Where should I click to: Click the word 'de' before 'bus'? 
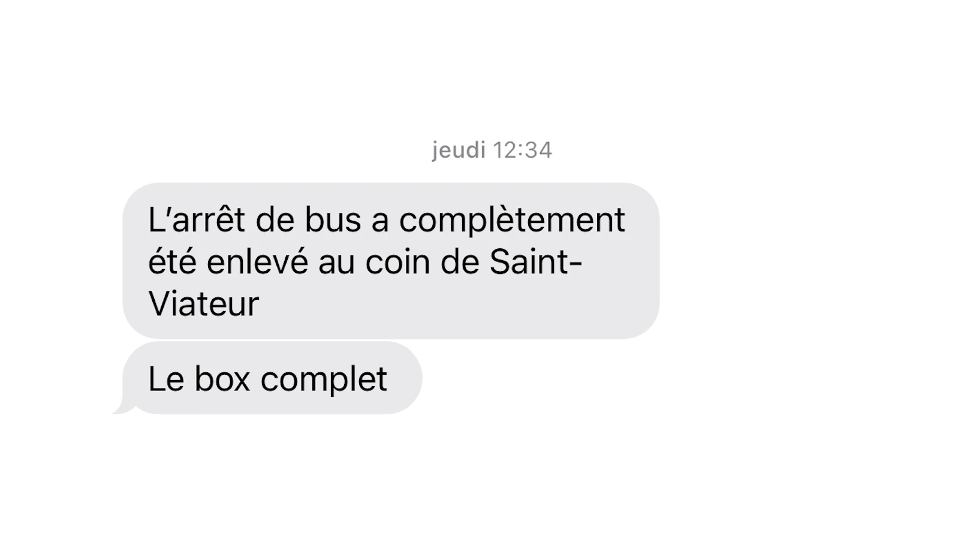[x=275, y=219]
